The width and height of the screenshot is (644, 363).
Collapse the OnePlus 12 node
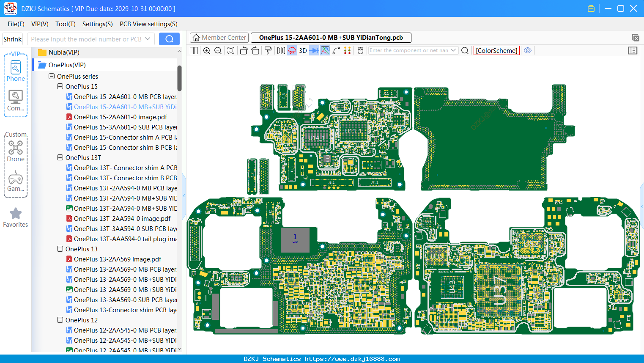(60, 320)
